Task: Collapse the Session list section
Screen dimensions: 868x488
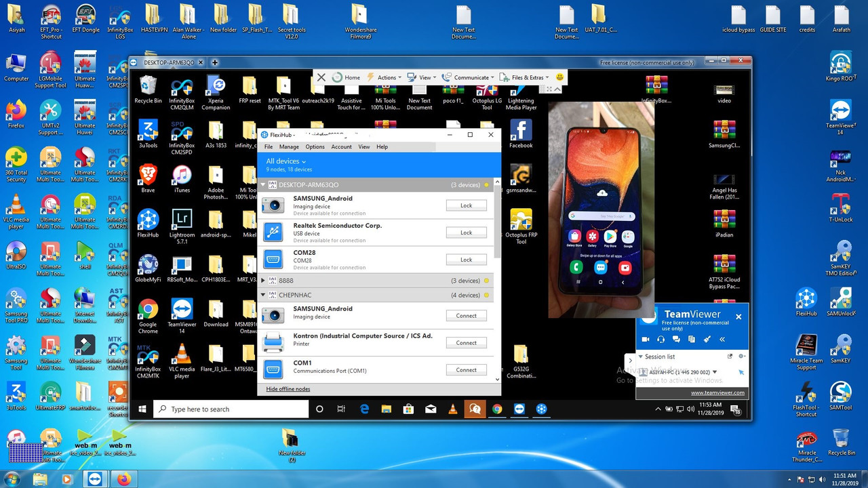Action: [x=640, y=357]
